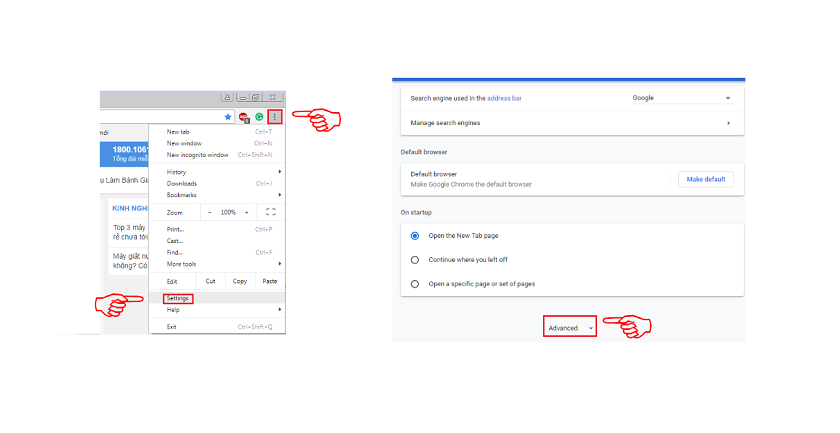The width and height of the screenshot is (840, 433).
Task: Select New window menu entry
Action: [217, 144]
